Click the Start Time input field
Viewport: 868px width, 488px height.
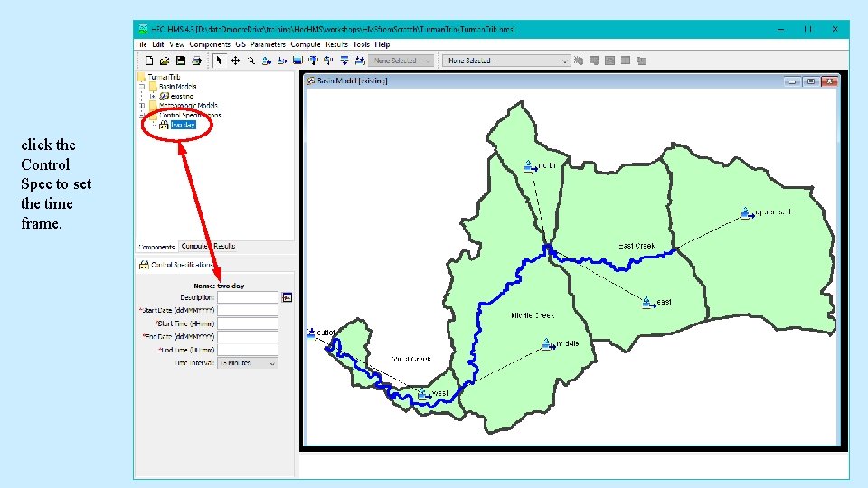coord(248,324)
